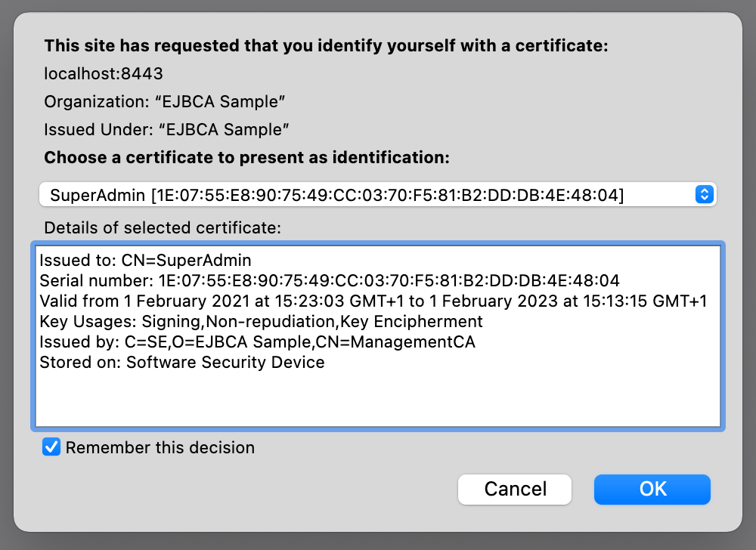Click the blue checkmark box next to Remember
756x550 pixels.
51,447
